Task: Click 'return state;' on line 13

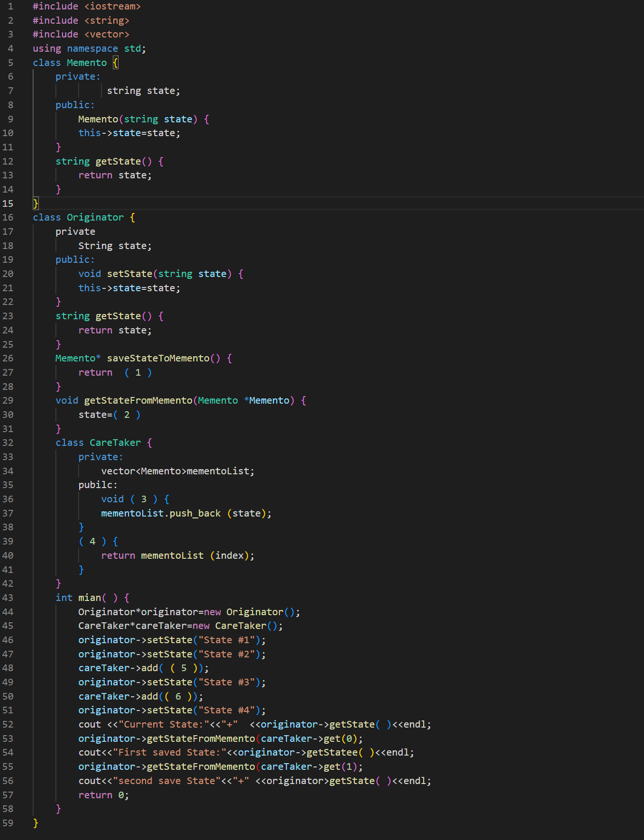Action: pyautogui.click(x=115, y=175)
